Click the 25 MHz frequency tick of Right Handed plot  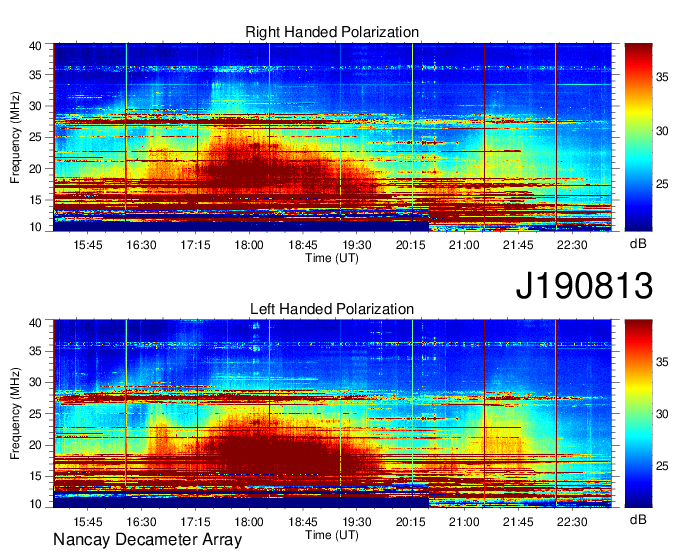point(35,137)
